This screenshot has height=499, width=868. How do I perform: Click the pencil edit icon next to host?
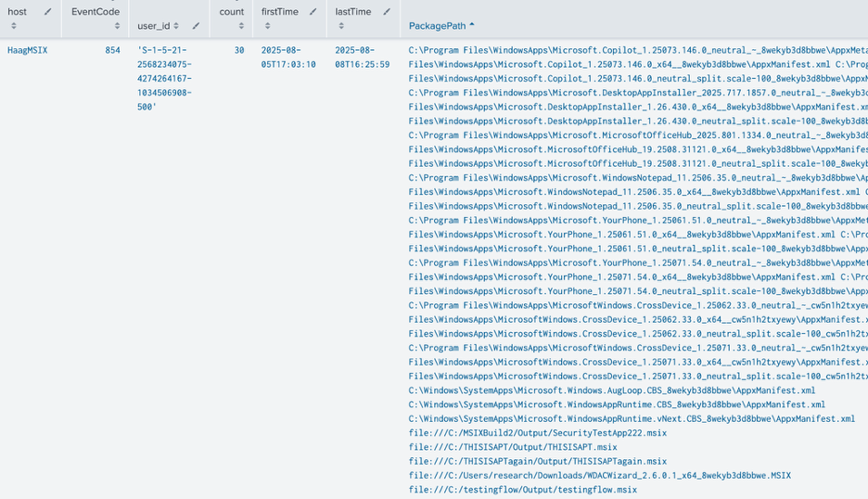coord(48,12)
